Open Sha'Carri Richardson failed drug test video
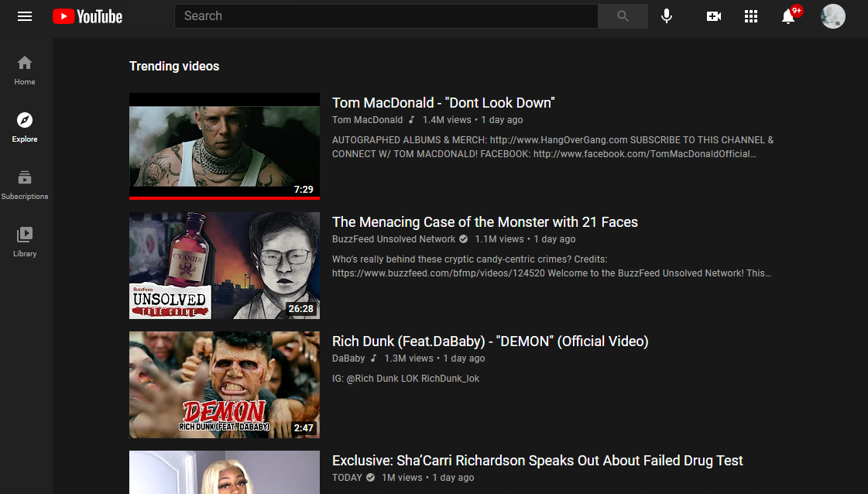The width and height of the screenshot is (868, 494). coord(537,461)
